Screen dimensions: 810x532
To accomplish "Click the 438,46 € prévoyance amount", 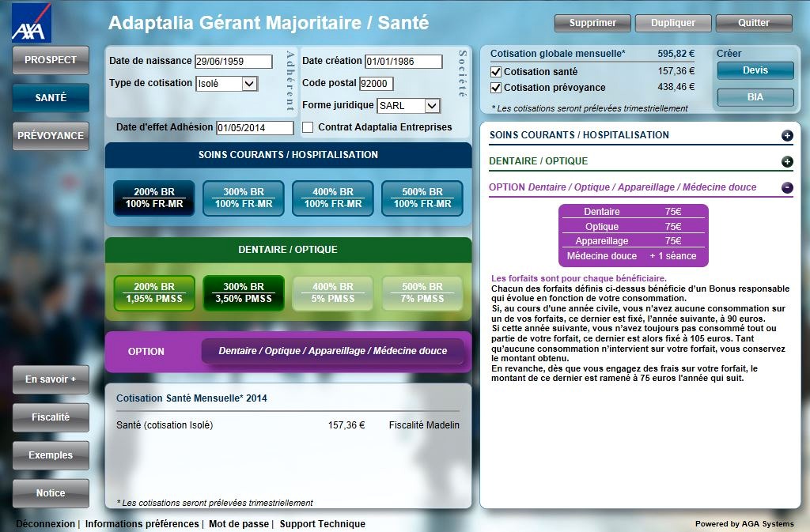I will point(676,87).
